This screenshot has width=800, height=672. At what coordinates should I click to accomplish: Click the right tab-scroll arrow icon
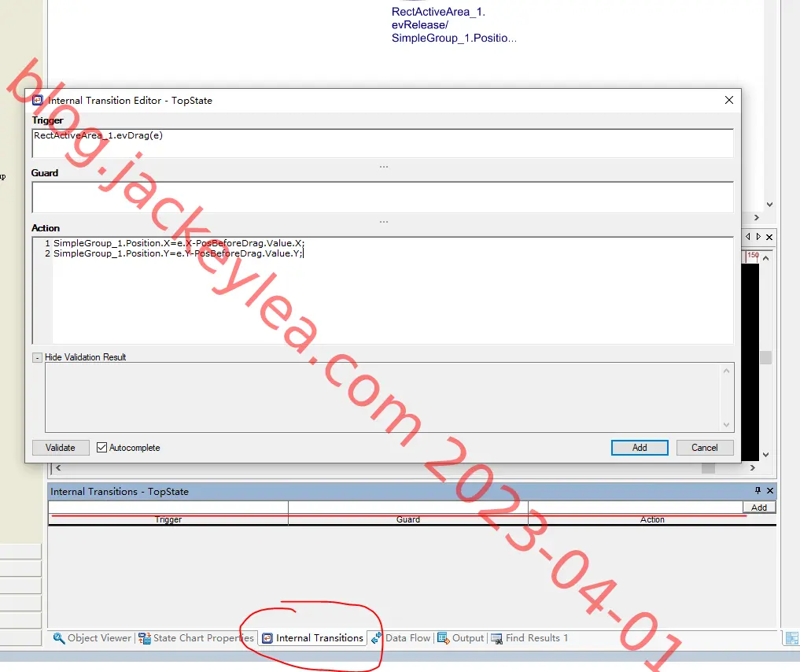click(758, 237)
